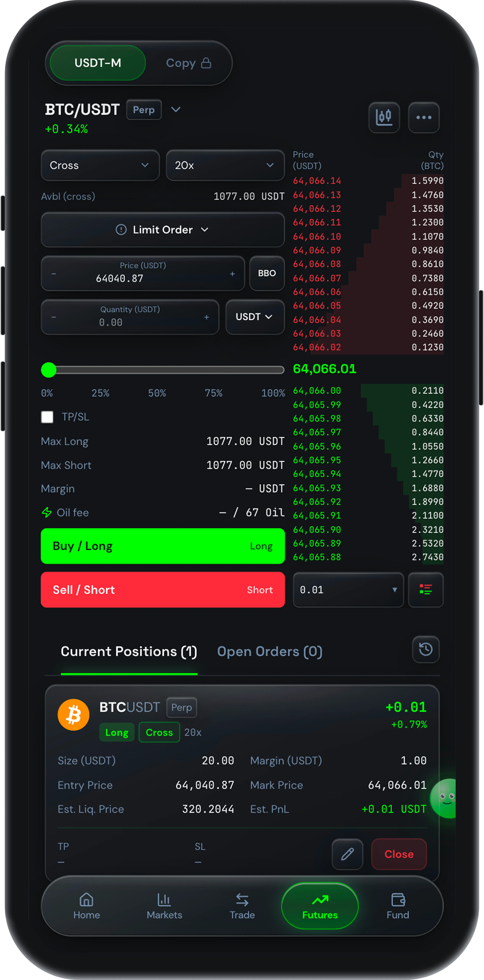Switch to Current Positions (1) tab
This screenshot has width=484, height=980.
click(x=129, y=652)
